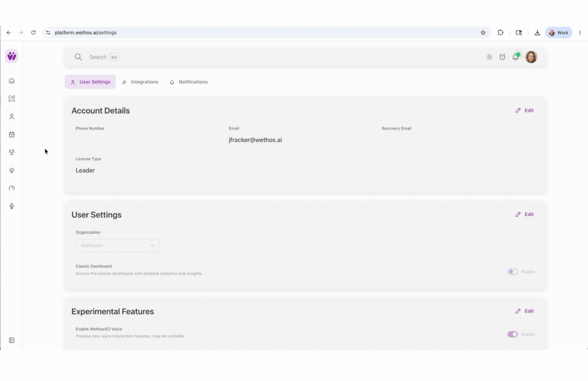This screenshot has width=588, height=381.
Task: Open the browser downloads icon
Action: pos(537,33)
